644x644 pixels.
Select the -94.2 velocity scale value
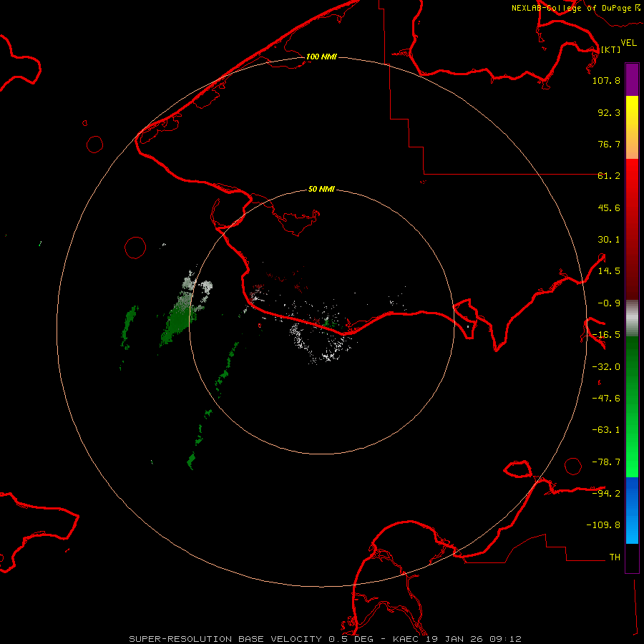(606, 493)
